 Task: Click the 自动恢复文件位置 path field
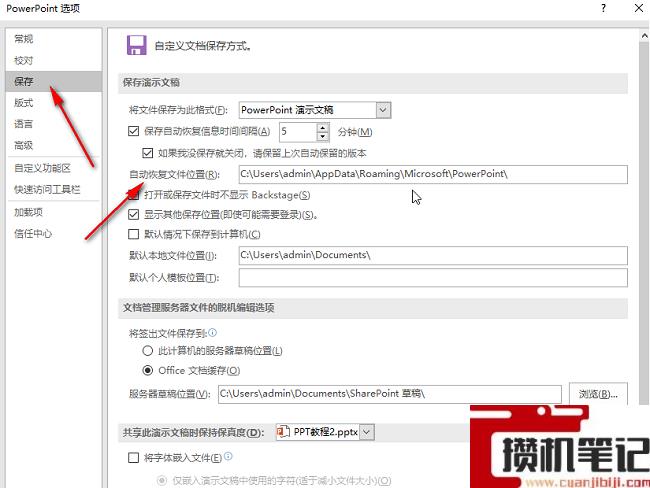click(x=433, y=174)
